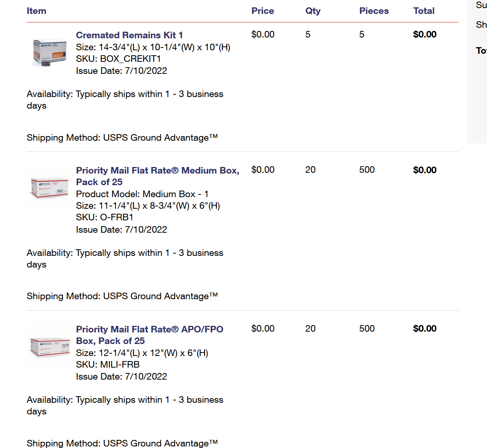Click the Cremated Remains Kit $0.00 total
This screenshot has height=448, width=487.
point(424,34)
